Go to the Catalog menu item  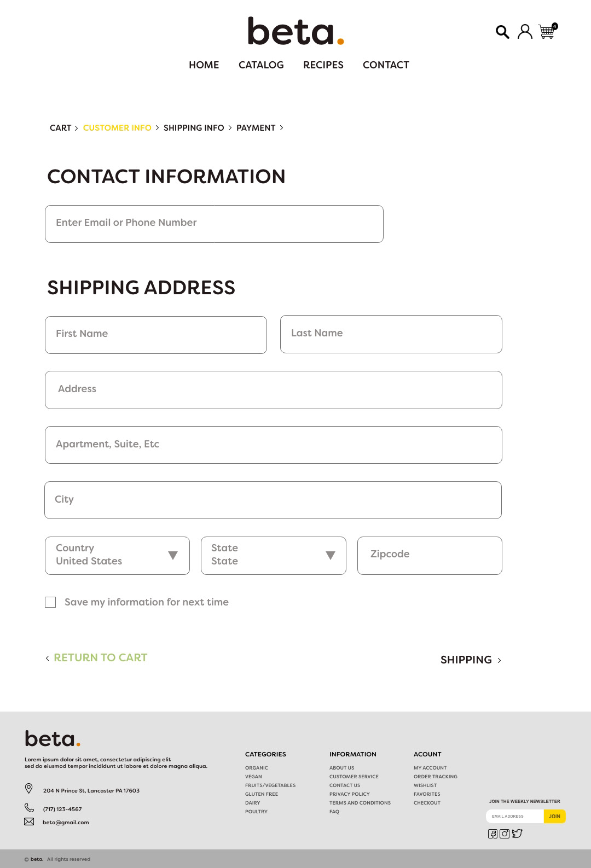(x=261, y=65)
